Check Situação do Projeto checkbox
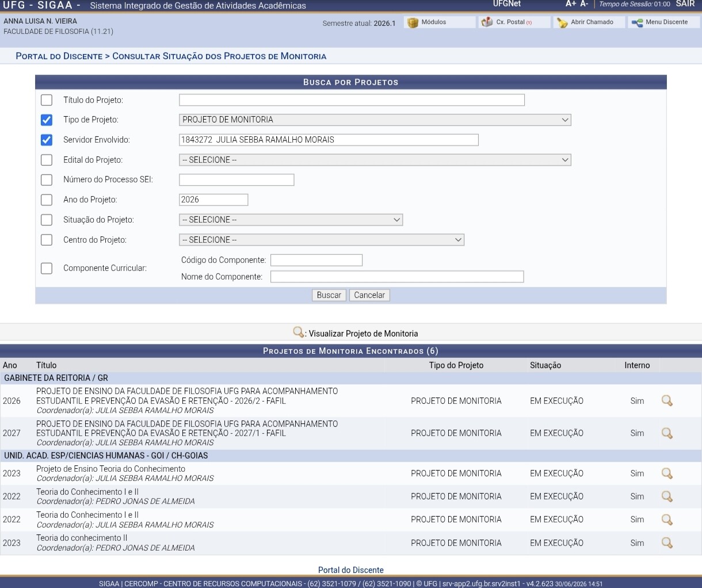The image size is (702, 588). (47, 220)
